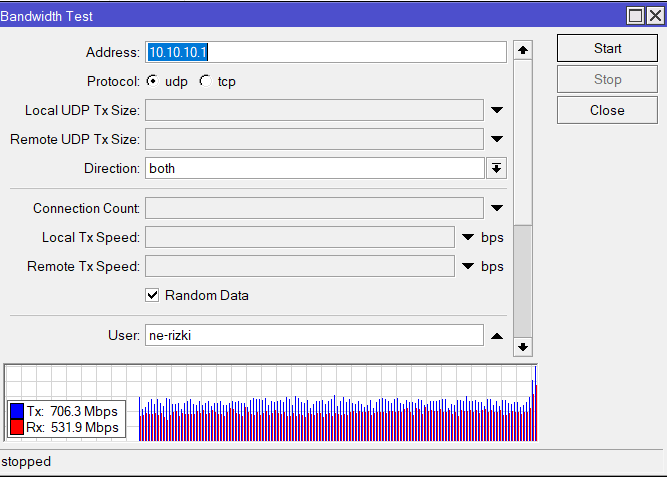This screenshot has width=667, height=477.
Task: Select the udp protocol radio button
Action: click(152, 81)
